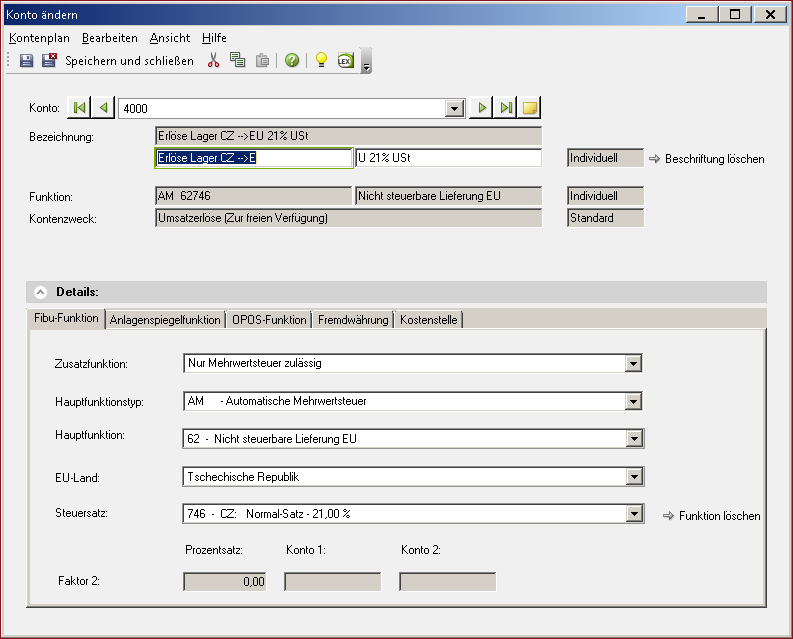Click the LEX icon in toolbar
This screenshot has height=639, width=793.
pyautogui.click(x=345, y=60)
